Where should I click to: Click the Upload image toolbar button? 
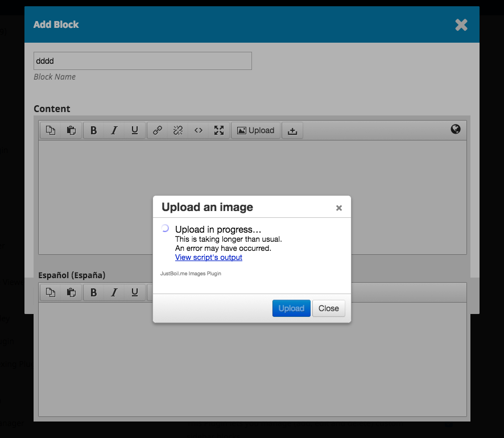pyautogui.click(x=255, y=130)
